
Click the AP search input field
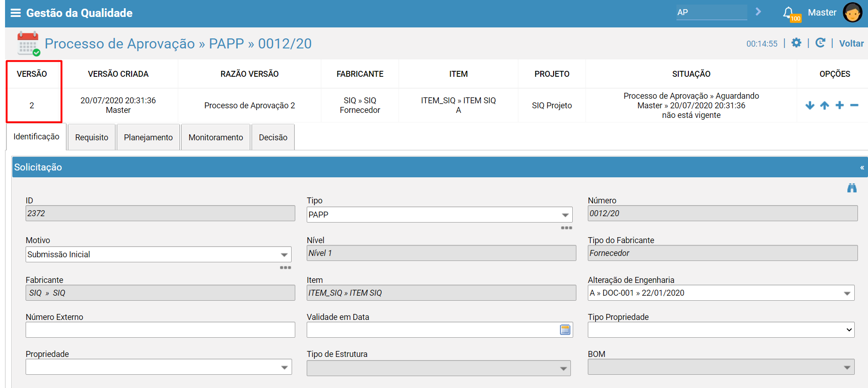[712, 12]
